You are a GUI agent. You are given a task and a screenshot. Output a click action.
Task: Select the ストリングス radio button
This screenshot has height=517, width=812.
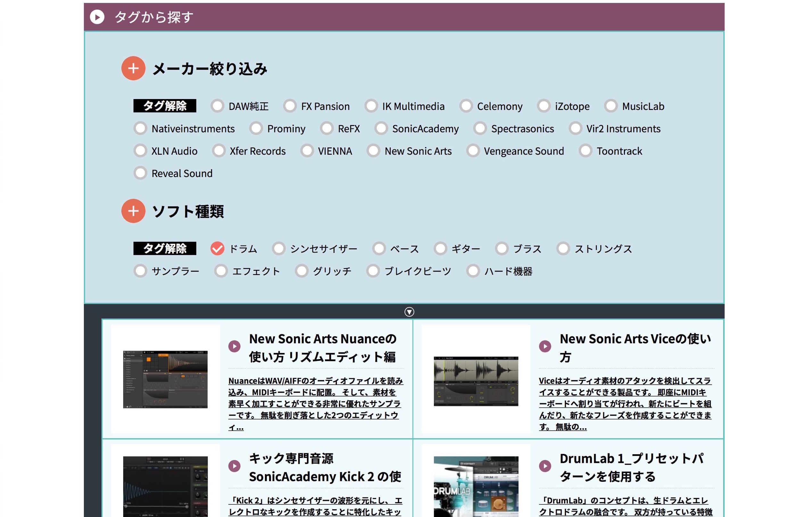[x=563, y=248]
